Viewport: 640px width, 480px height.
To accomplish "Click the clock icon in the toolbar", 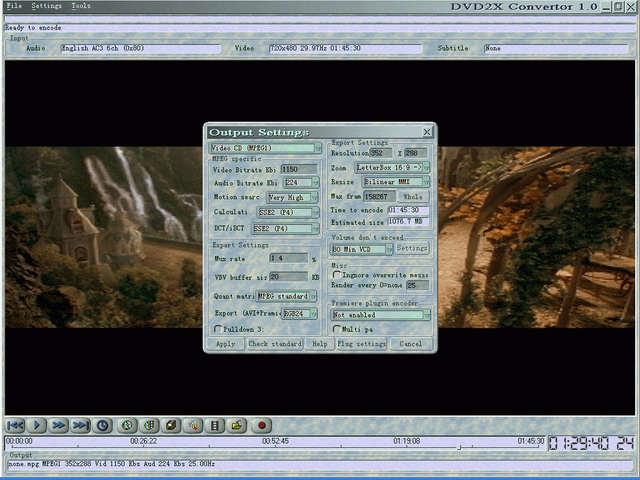I will pos(102,426).
